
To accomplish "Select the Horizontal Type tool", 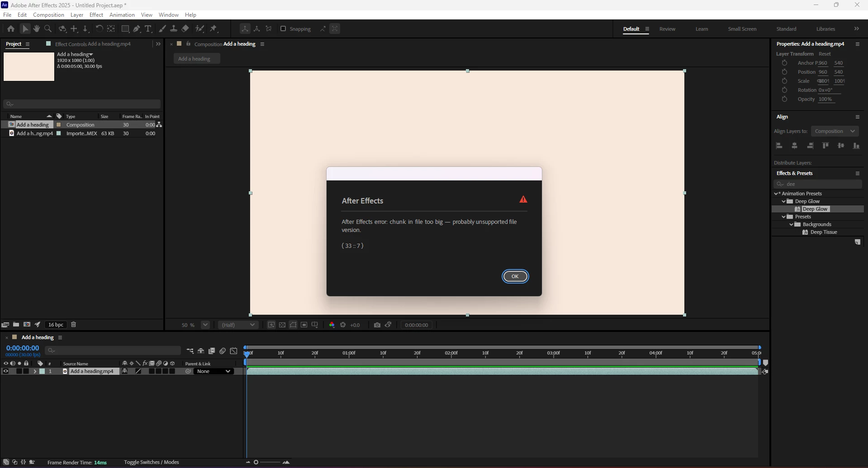I will point(148,29).
